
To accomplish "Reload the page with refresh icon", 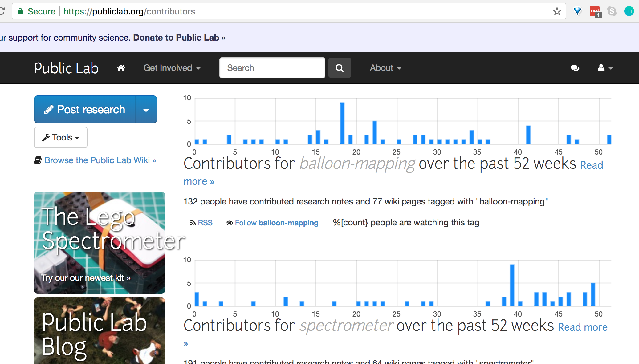I will coord(2,11).
